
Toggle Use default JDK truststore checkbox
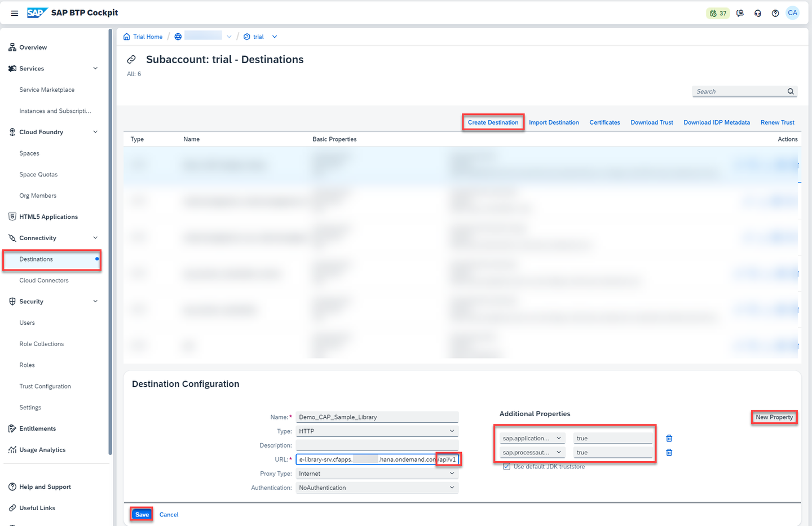[x=506, y=466]
